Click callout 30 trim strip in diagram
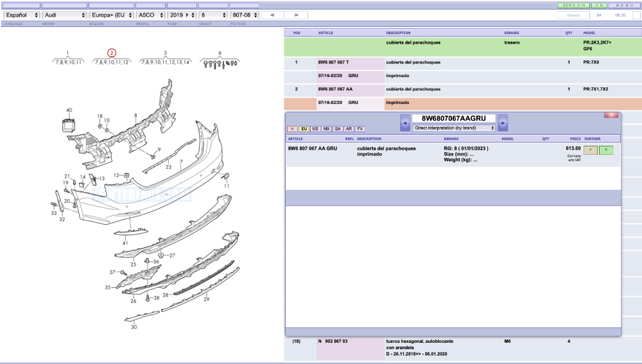The width and height of the screenshot is (642, 364). point(134,327)
